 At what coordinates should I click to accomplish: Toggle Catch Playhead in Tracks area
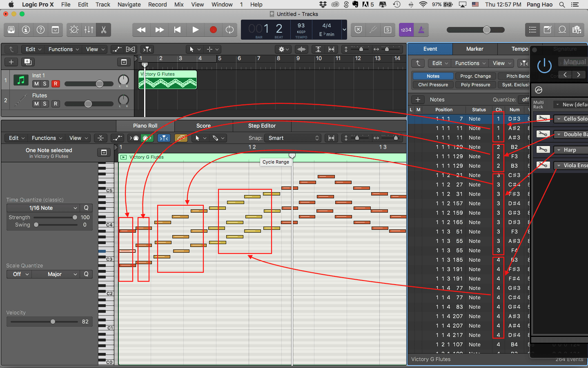(147, 49)
